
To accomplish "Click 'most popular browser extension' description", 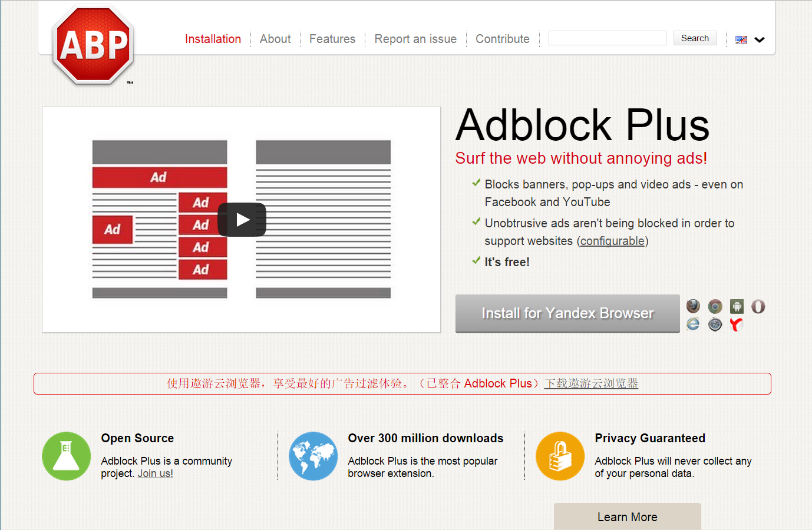I will click(x=422, y=467).
